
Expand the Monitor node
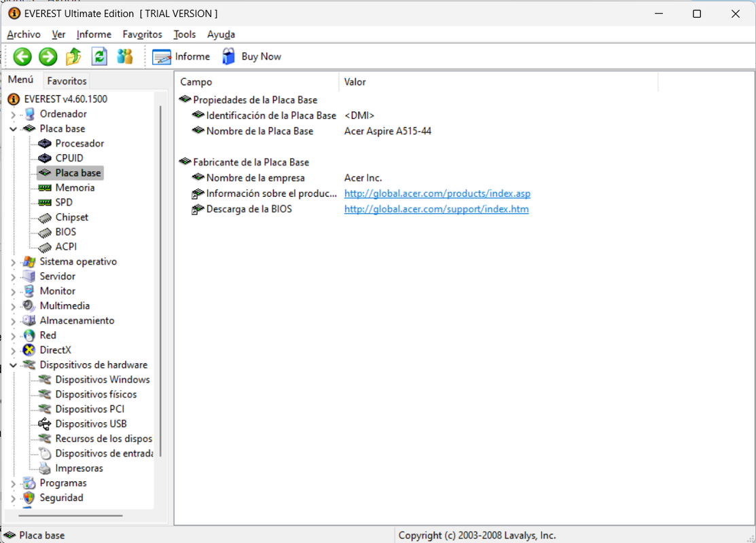click(13, 291)
